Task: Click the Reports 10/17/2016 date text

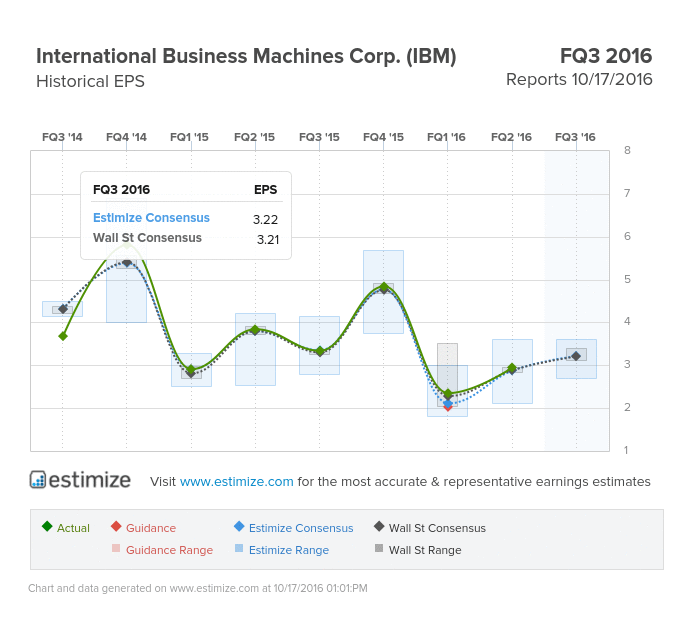Action: [579, 80]
